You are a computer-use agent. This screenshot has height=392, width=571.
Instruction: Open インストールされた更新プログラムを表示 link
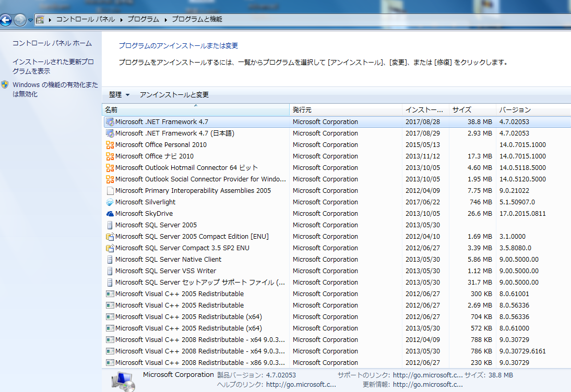53,67
